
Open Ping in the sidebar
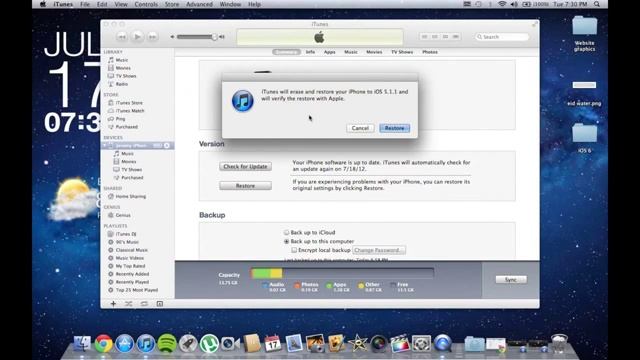click(x=120, y=119)
